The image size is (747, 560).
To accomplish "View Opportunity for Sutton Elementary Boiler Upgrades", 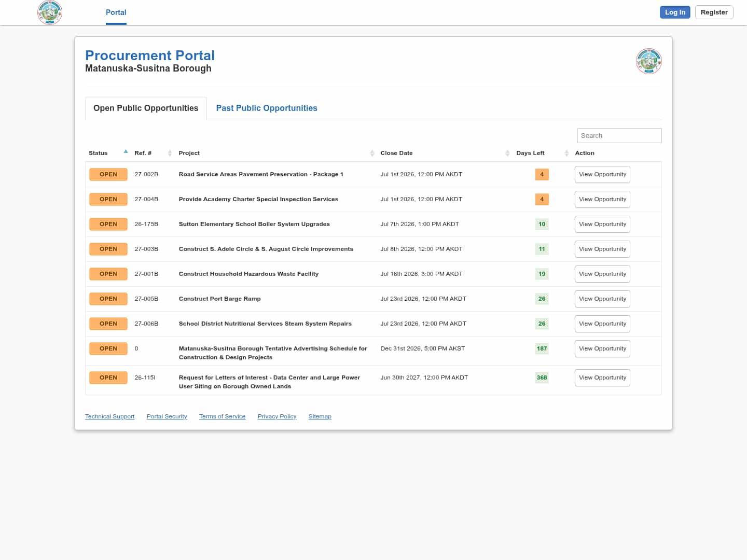I will [x=602, y=224].
